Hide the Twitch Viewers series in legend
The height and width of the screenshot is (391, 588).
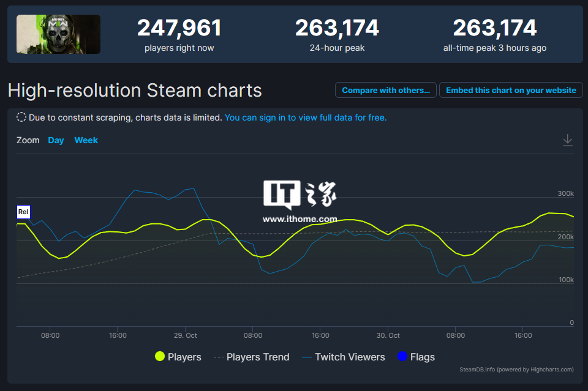344,357
